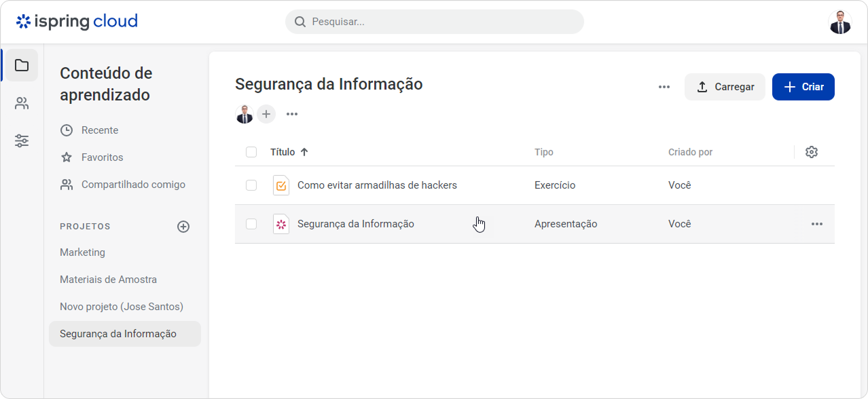Open the folder content icon in left rail
This screenshot has width=868, height=399.
click(22, 65)
